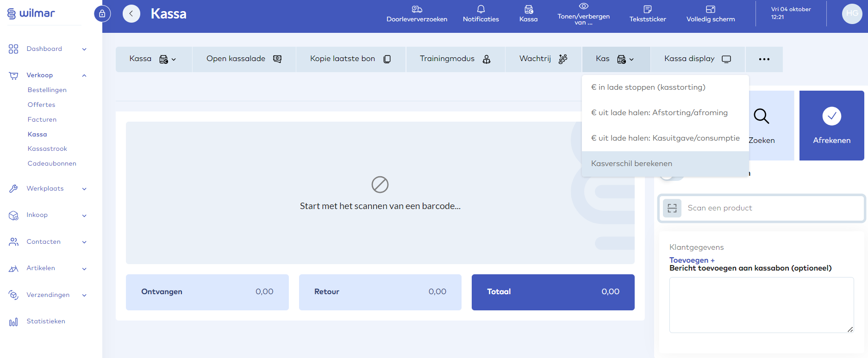Expand the Werkplaats sidebar section
Image resolution: width=868 pixels, height=358 pixels.
[84, 189]
